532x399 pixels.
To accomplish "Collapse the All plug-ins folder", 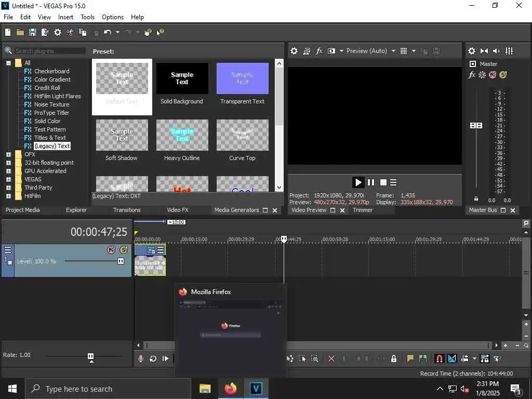I will click(8, 63).
